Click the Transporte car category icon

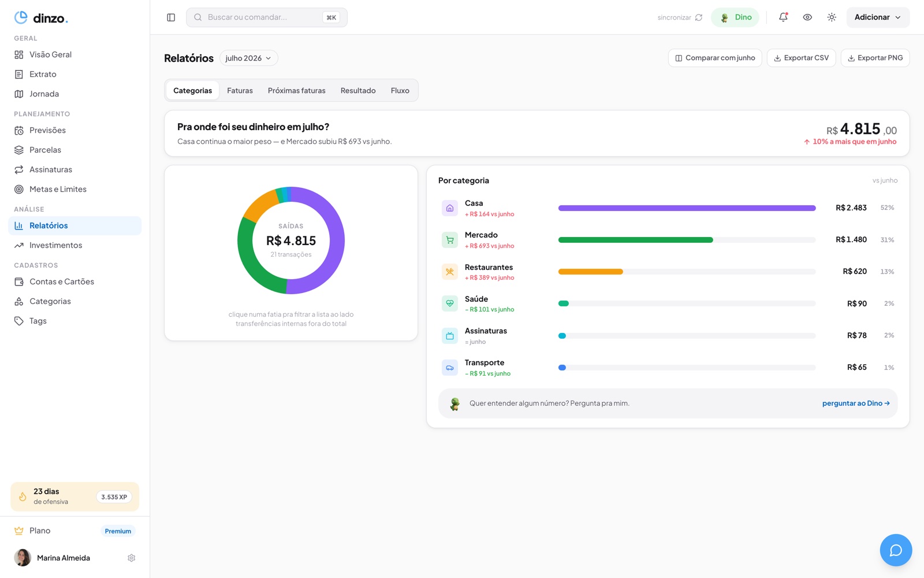pos(450,368)
